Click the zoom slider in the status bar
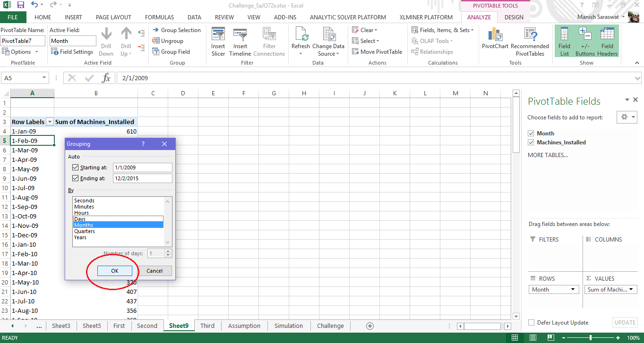 coord(590,338)
